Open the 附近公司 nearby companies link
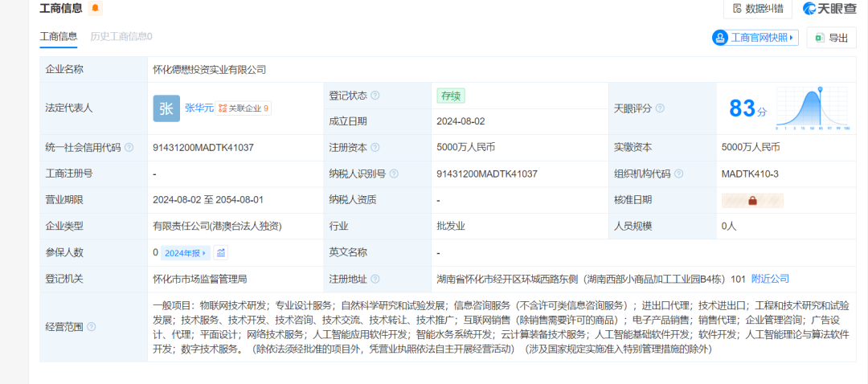Image resolution: width=868 pixels, height=384 pixels. (770, 279)
